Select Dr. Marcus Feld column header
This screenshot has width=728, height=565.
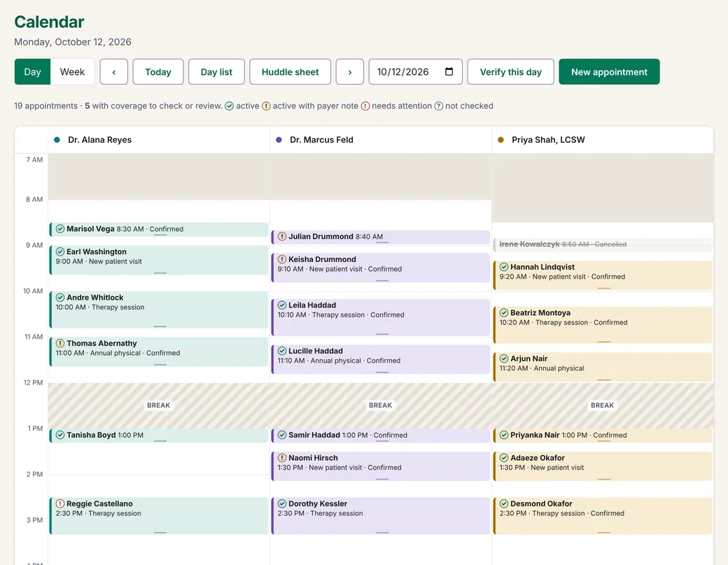pos(381,140)
